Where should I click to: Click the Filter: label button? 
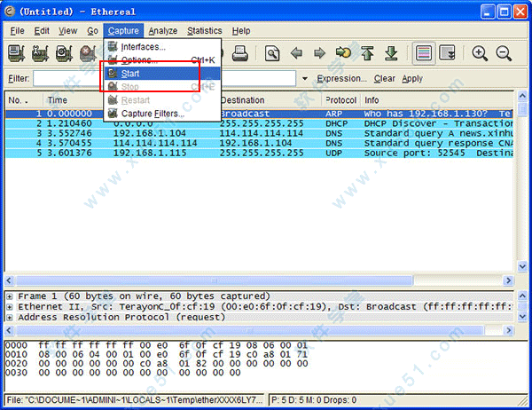pyautogui.click(x=19, y=78)
